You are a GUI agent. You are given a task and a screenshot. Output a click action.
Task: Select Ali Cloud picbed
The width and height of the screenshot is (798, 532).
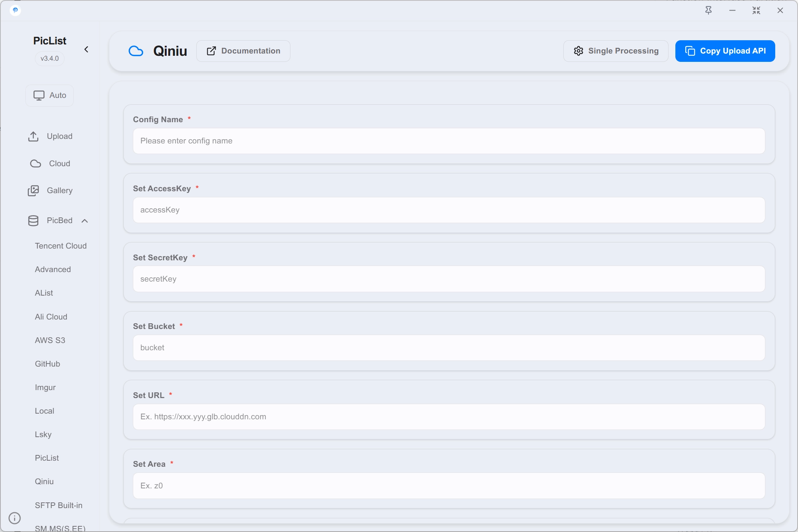click(x=51, y=317)
